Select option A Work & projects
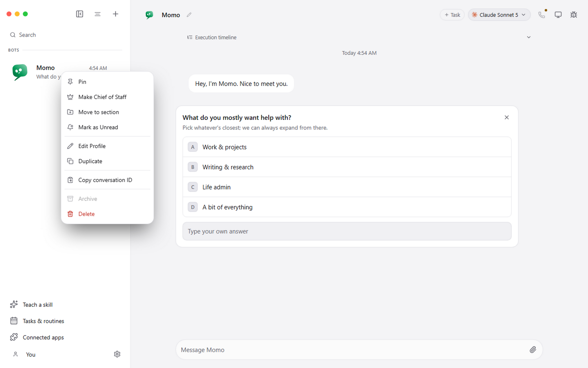Image resolution: width=588 pixels, height=368 pixels. click(x=347, y=147)
